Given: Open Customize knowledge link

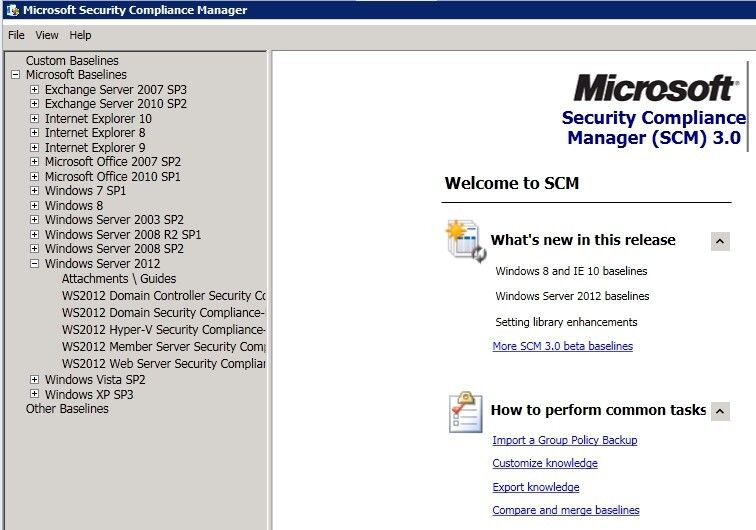Looking at the screenshot, I should [545, 463].
